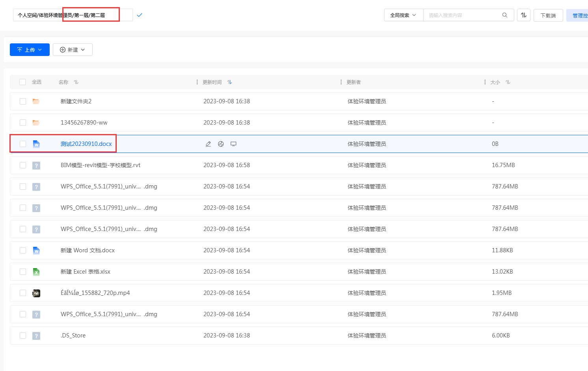Check the box for BIM模型-revit模型-学校模型.rvt

(x=23, y=165)
